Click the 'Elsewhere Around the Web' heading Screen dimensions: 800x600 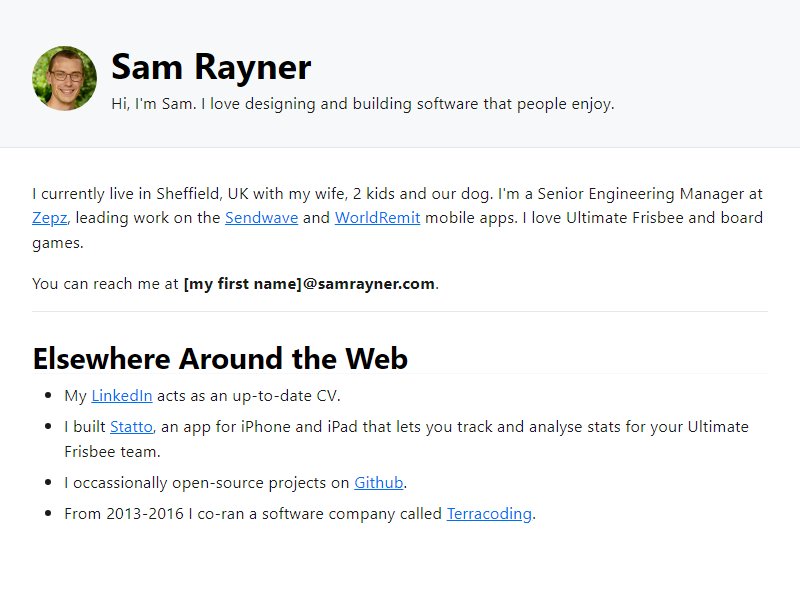point(220,358)
